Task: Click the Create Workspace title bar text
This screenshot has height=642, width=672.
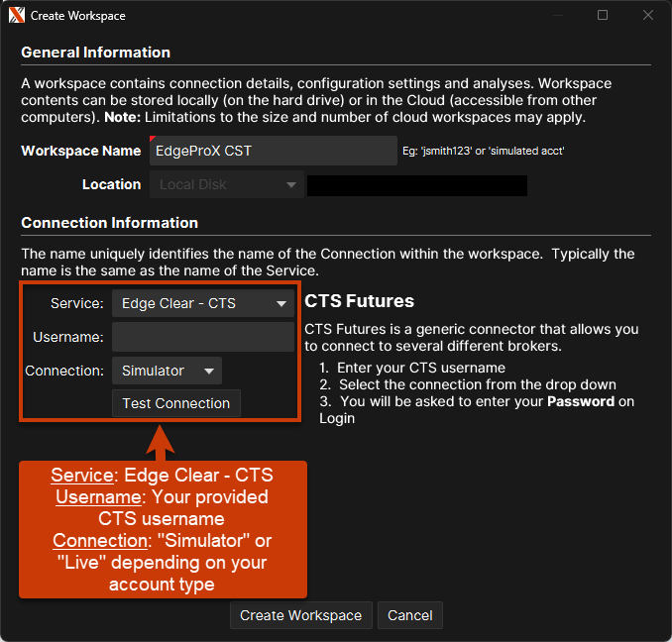Action: coord(78,16)
